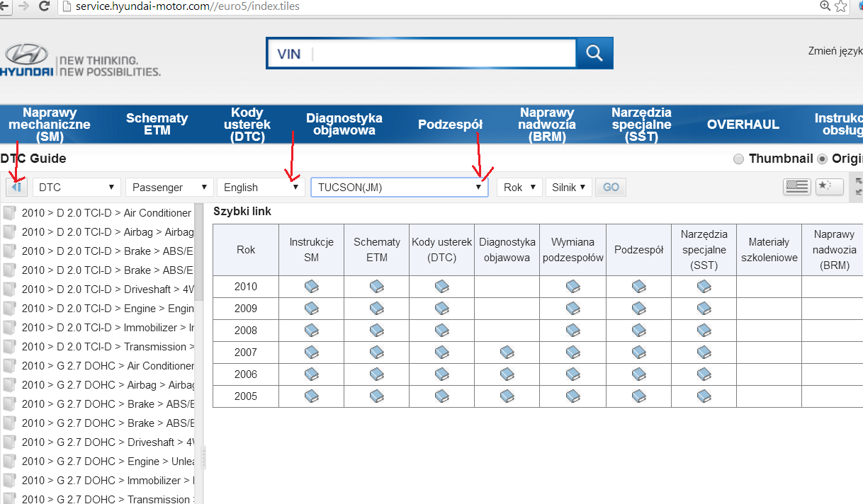863x504 pixels.
Task: Open the 2008 Wymiana podzespołów book icon
Action: point(572,330)
